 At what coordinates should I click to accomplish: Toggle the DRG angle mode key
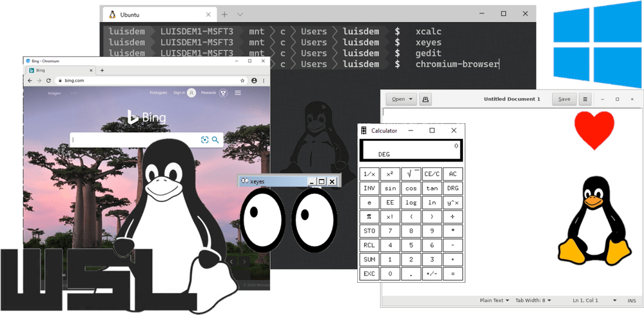click(453, 188)
